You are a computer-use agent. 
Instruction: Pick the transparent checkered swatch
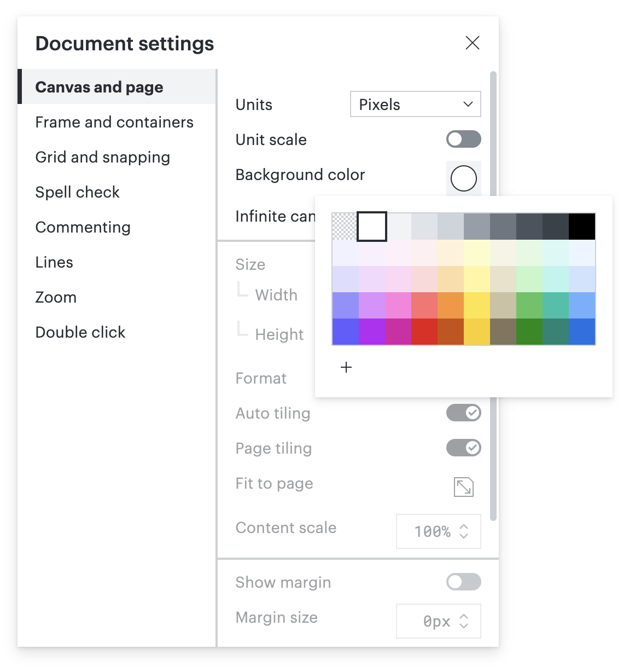click(x=345, y=227)
